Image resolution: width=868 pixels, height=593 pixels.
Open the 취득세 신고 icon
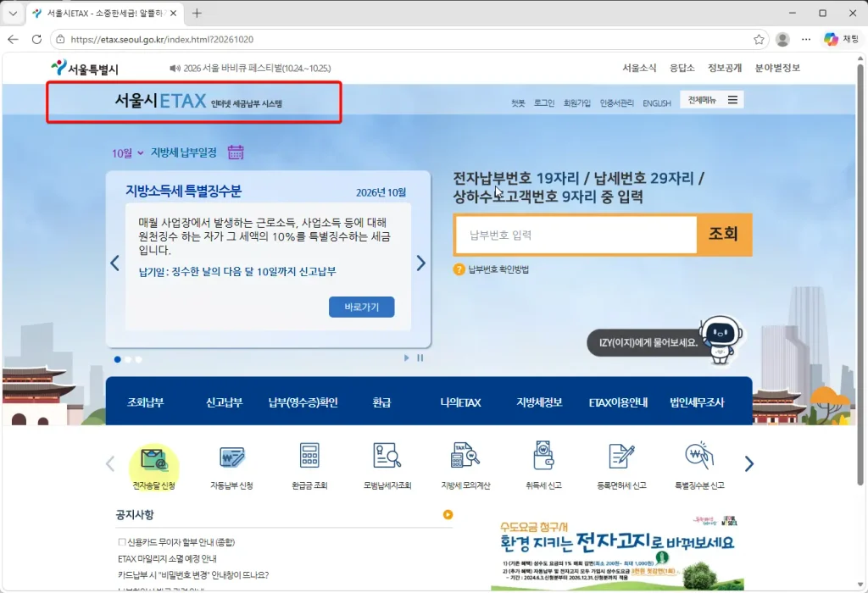pyautogui.click(x=543, y=455)
